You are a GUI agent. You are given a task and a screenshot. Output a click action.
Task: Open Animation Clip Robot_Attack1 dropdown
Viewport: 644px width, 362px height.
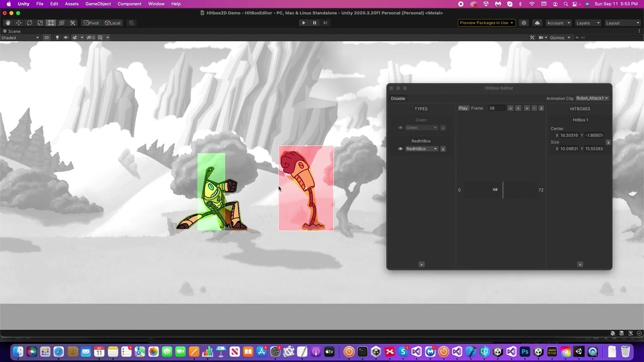592,99
